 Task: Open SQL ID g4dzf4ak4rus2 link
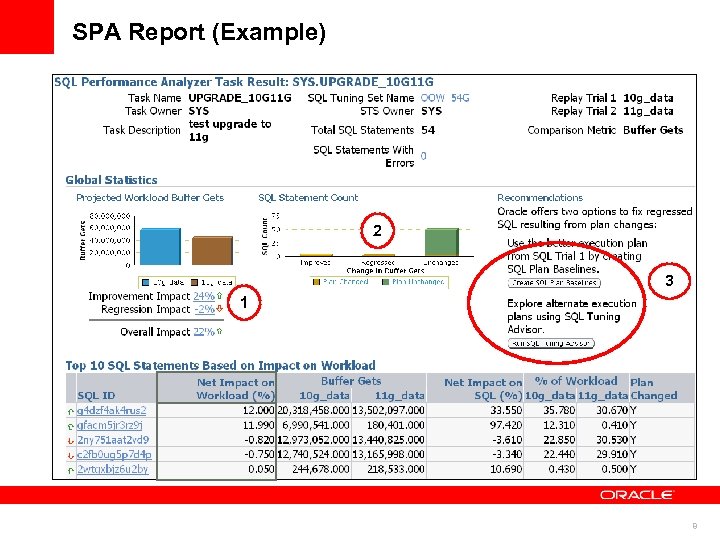[112, 411]
